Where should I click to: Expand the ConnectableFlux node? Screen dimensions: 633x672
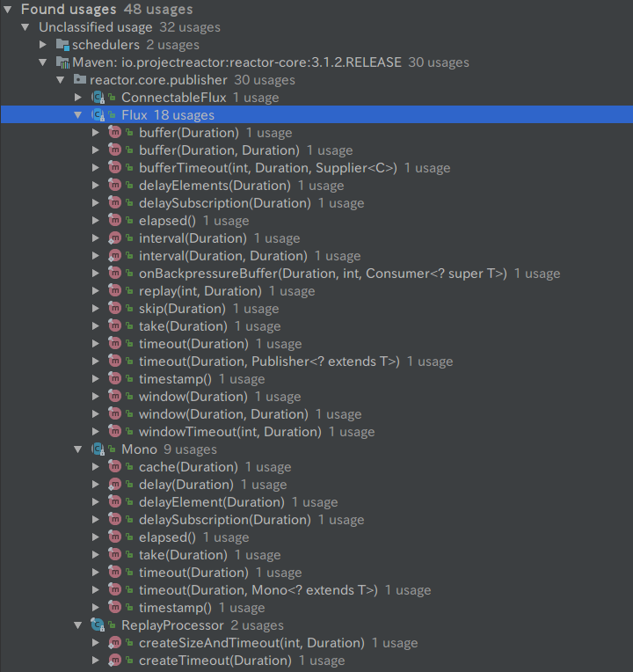coord(78,98)
